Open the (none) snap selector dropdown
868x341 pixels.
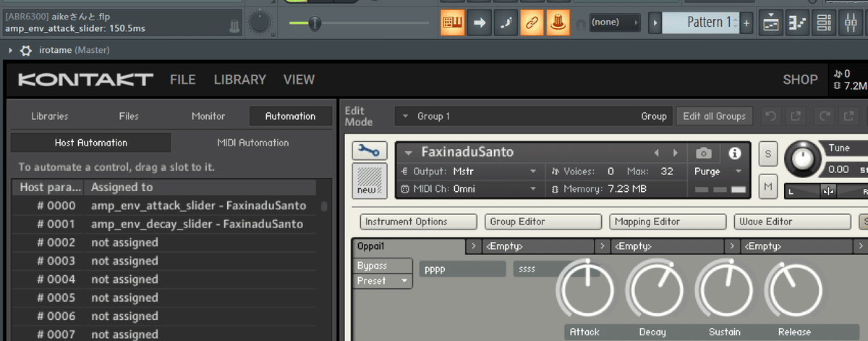(614, 22)
